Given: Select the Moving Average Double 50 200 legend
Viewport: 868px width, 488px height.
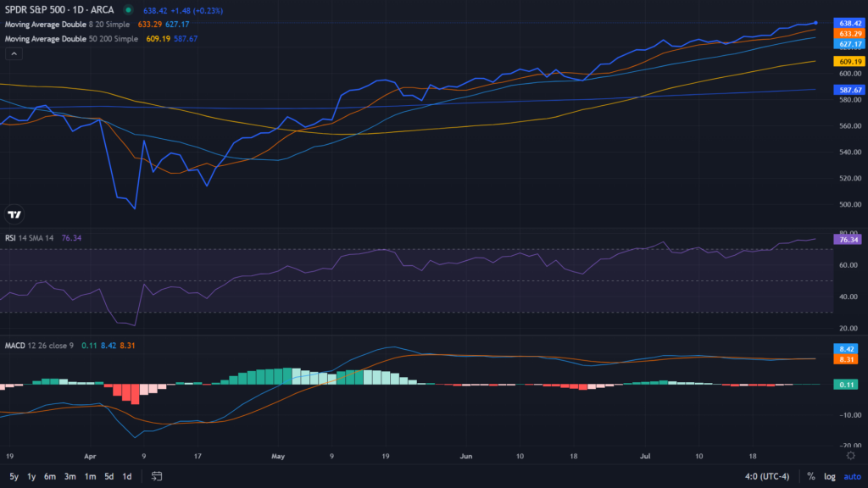Looking at the screenshot, I should coord(71,39).
